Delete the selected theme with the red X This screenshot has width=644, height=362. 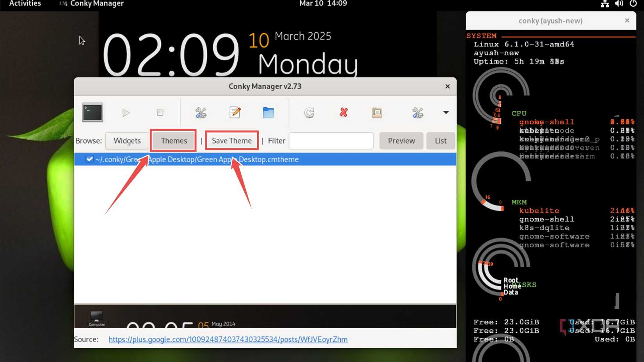click(x=343, y=112)
